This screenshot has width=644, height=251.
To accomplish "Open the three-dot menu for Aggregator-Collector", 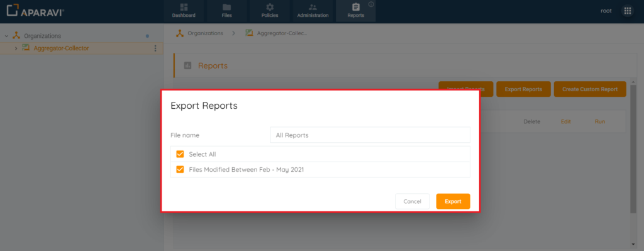I will (x=155, y=48).
